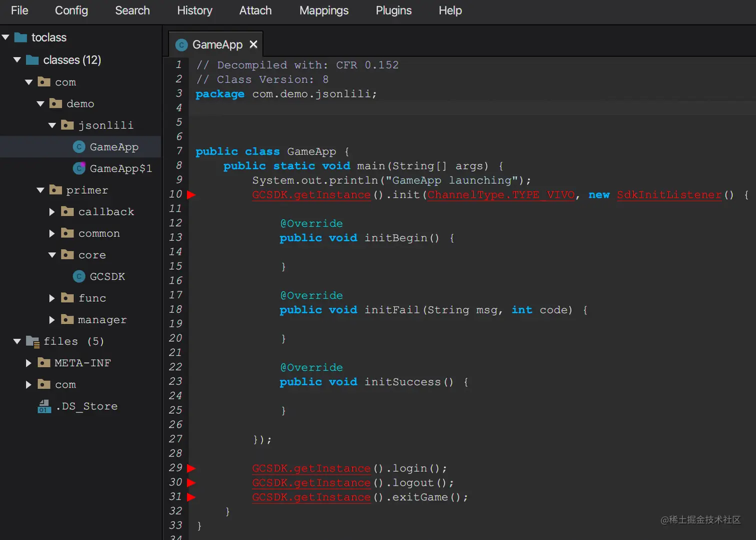Follow the SdkInitListener reference link
This screenshot has height=540, width=756.
tap(669, 195)
